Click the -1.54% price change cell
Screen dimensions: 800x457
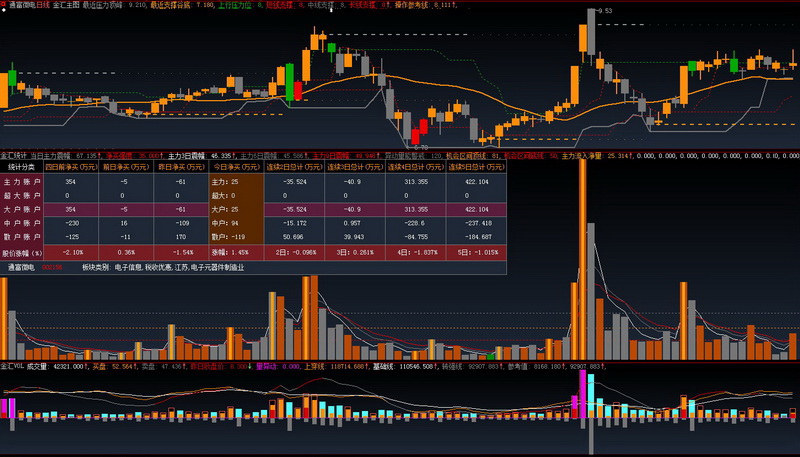point(181,252)
